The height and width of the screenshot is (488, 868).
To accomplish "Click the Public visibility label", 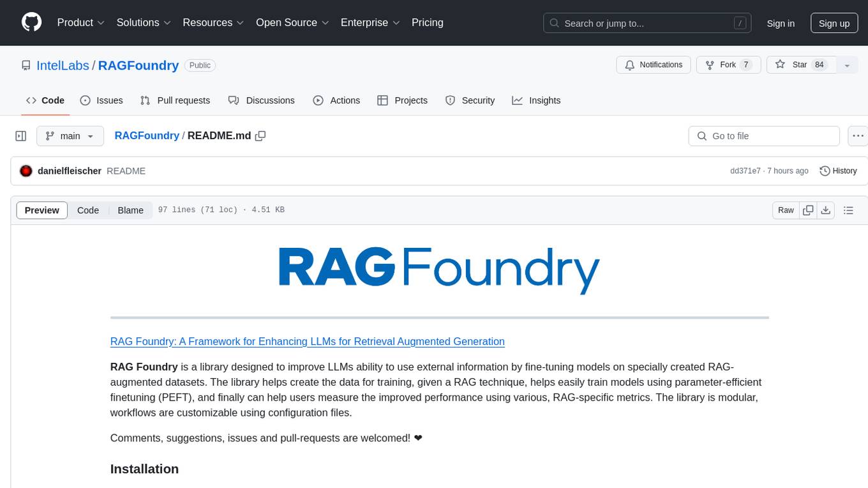I will 200,65.
